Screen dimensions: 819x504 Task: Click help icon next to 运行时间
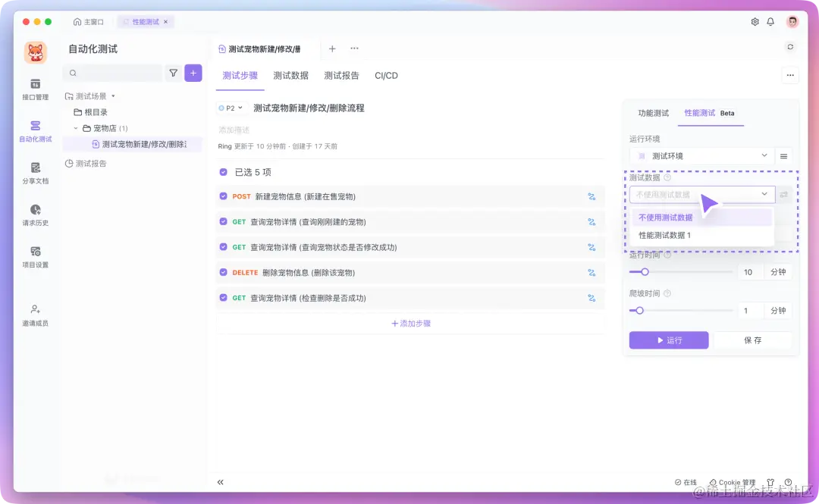point(667,255)
